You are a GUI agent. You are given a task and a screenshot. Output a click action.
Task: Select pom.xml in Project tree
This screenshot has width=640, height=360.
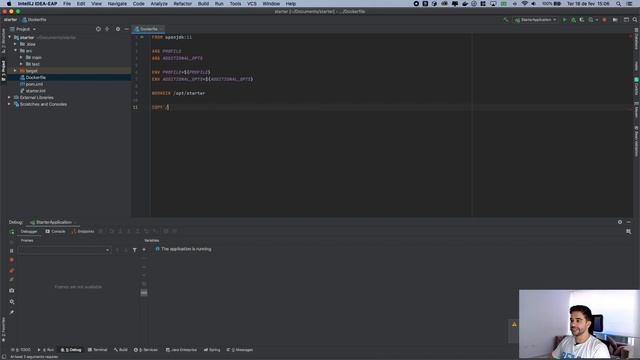(x=34, y=84)
